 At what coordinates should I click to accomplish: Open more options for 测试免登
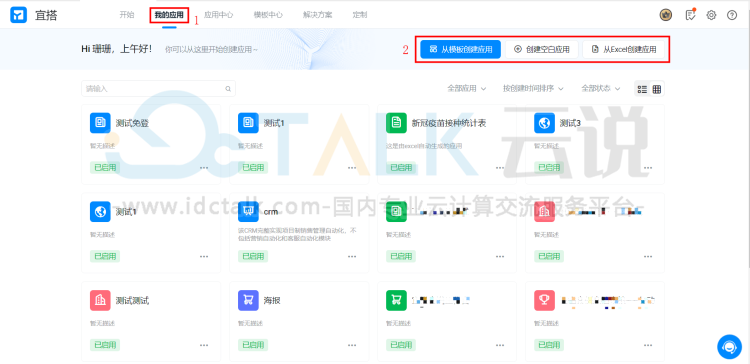tap(204, 168)
